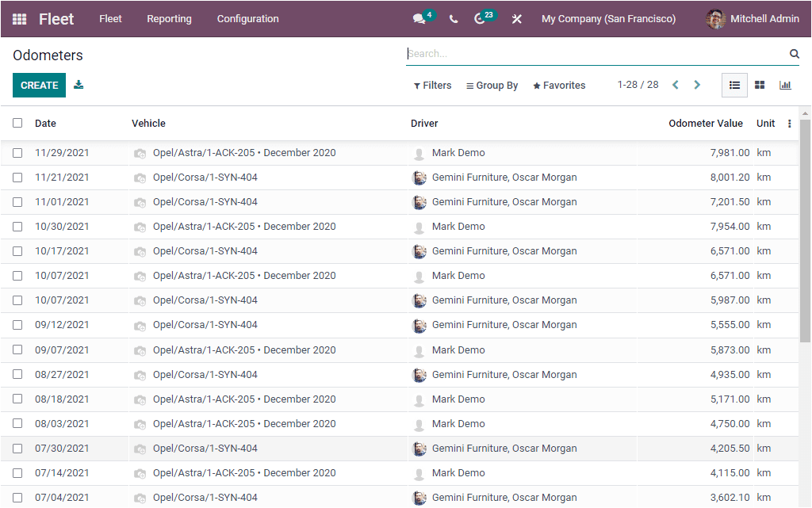Click the CREATE button
Image resolution: width=812 pixels, height=508 pixels.
coord(39,84)
